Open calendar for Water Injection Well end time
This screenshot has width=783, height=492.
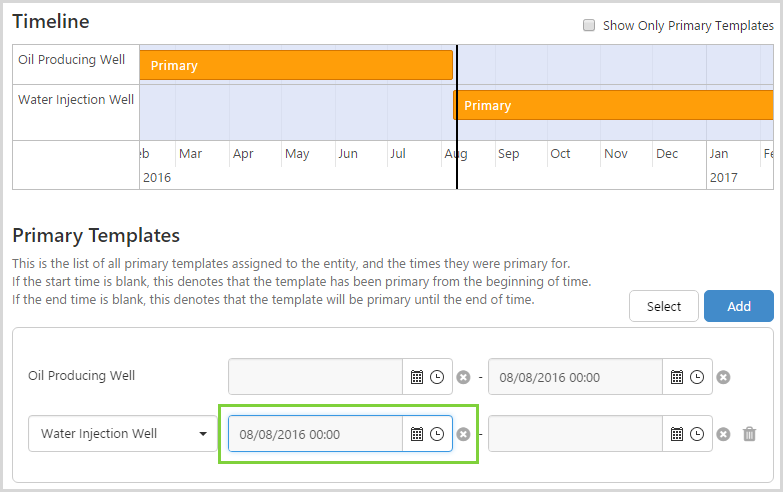[x=677, y=434]
